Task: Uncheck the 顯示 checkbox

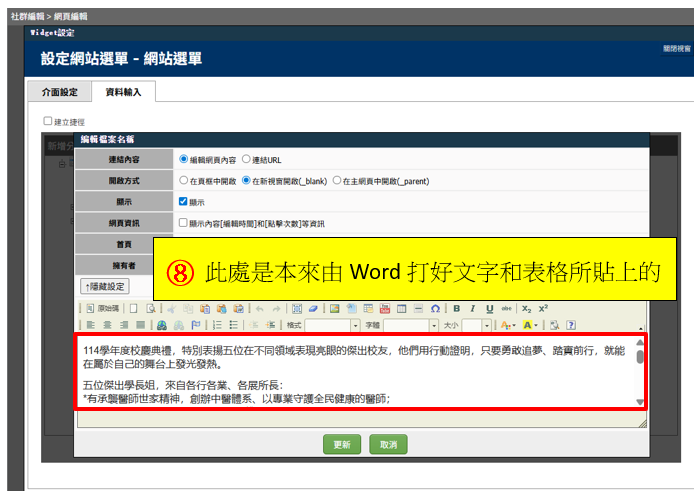Action: click(182, 202)
